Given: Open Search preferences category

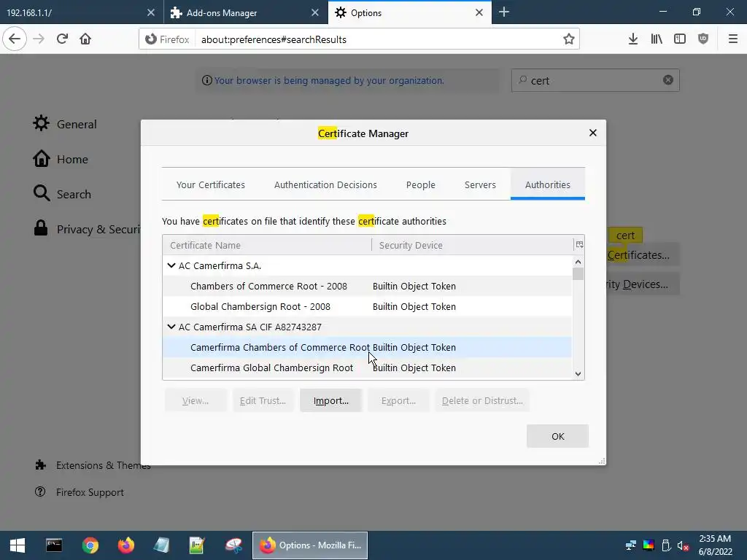Looking at the screenshot, I should point(62,194).
